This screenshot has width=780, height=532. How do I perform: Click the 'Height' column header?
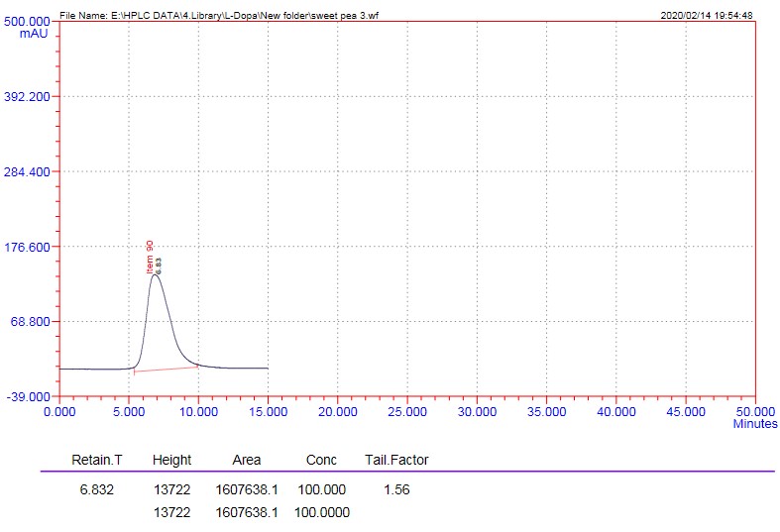click(x=171, y=461)
